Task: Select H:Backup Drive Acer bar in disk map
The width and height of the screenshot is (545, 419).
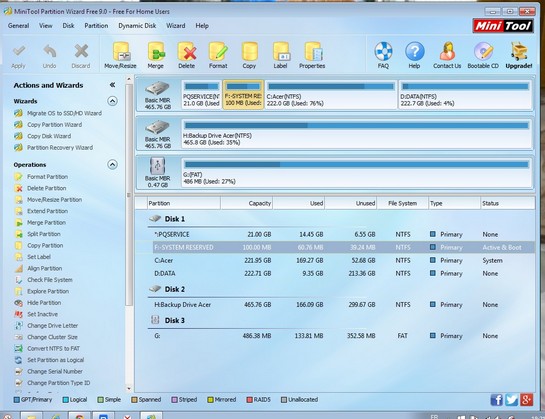Action: pos(356,134)
